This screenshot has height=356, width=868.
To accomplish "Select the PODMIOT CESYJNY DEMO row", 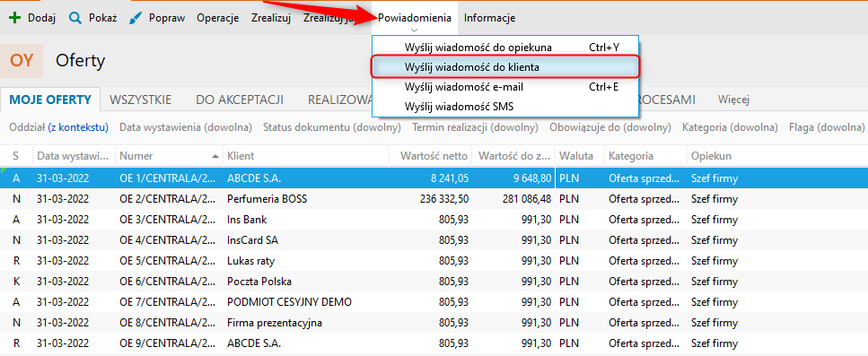I will pos(434,302).
